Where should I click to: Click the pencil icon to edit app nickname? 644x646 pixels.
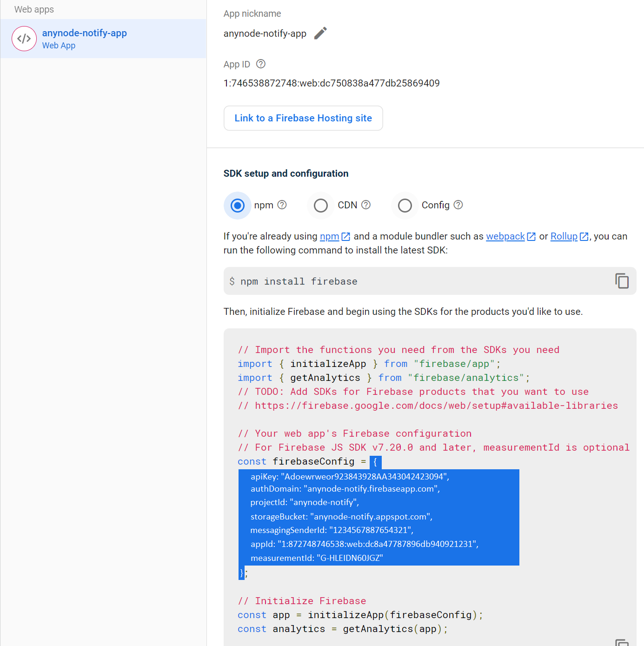pyautogui.click(x=320, y=33)
